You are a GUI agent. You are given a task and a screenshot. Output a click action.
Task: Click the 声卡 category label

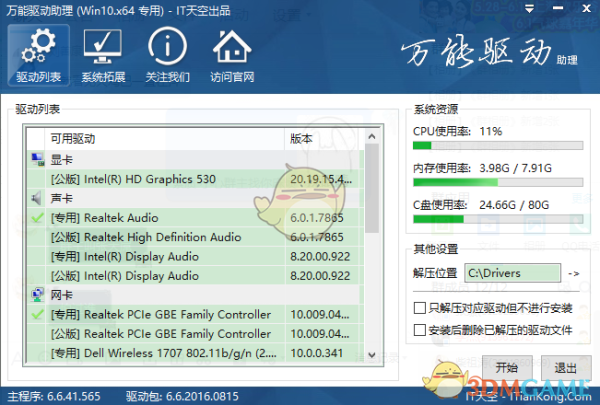pyautogui.click(x=61, y=198)
